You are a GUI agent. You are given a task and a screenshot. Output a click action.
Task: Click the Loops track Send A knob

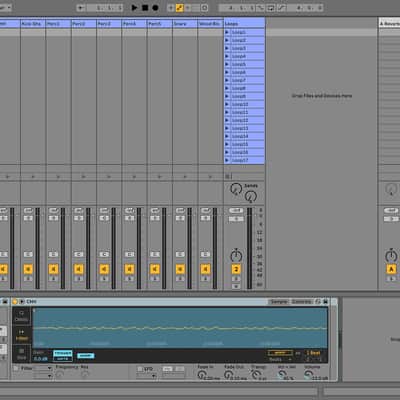(236, 189)
